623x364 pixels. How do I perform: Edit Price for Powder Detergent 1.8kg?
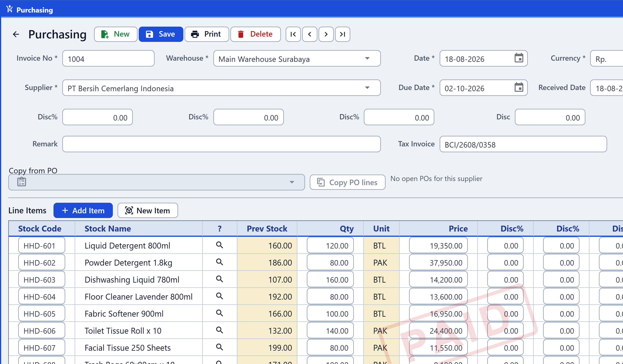tap(438, 262)
